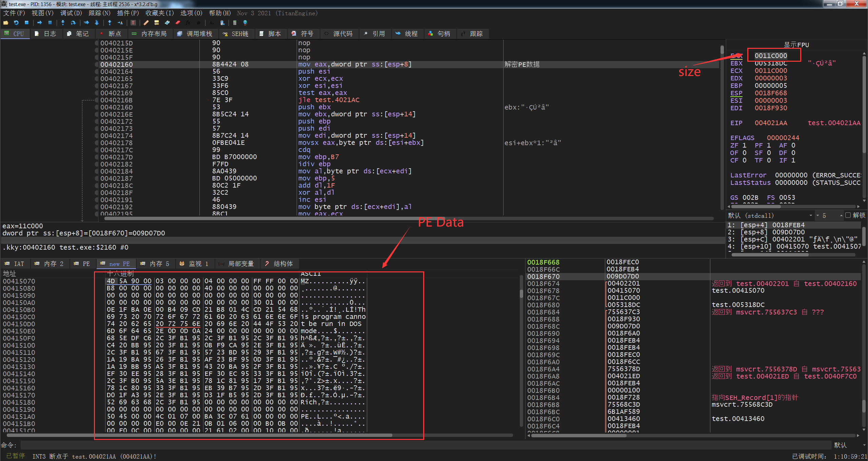Open the 插件(P) menu
This screenshot has width=868, height=461.
coord(128,13)
